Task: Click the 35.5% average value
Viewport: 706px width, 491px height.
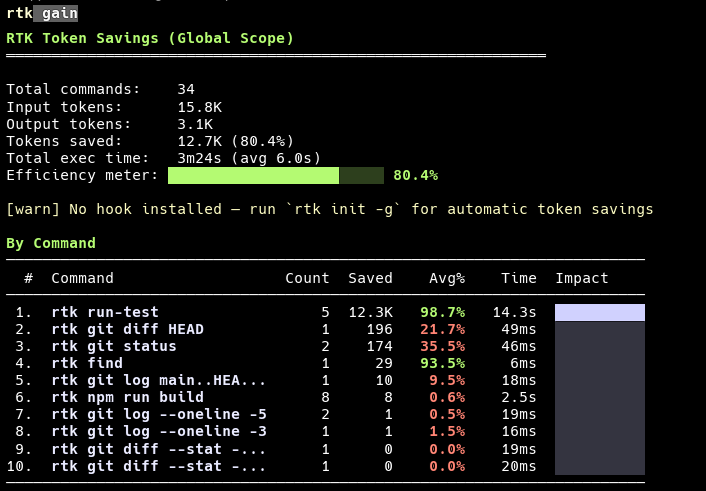Action: (443, 346)
